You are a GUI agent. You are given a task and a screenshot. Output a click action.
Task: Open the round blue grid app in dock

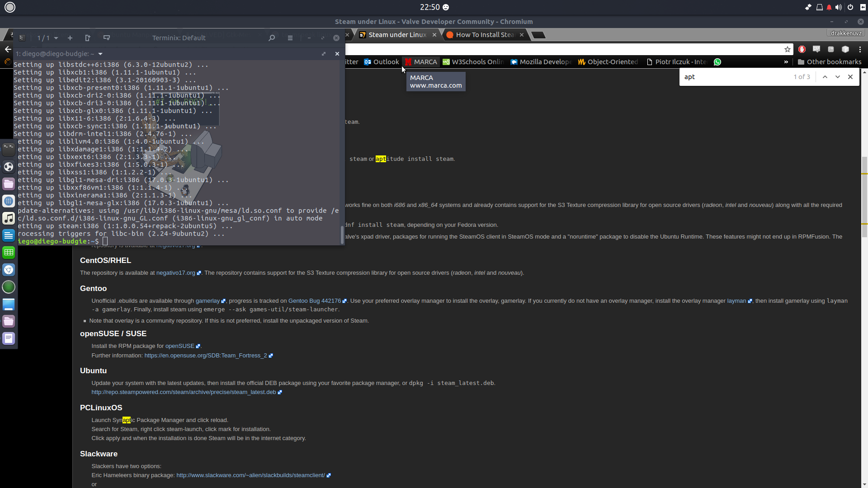9,201
